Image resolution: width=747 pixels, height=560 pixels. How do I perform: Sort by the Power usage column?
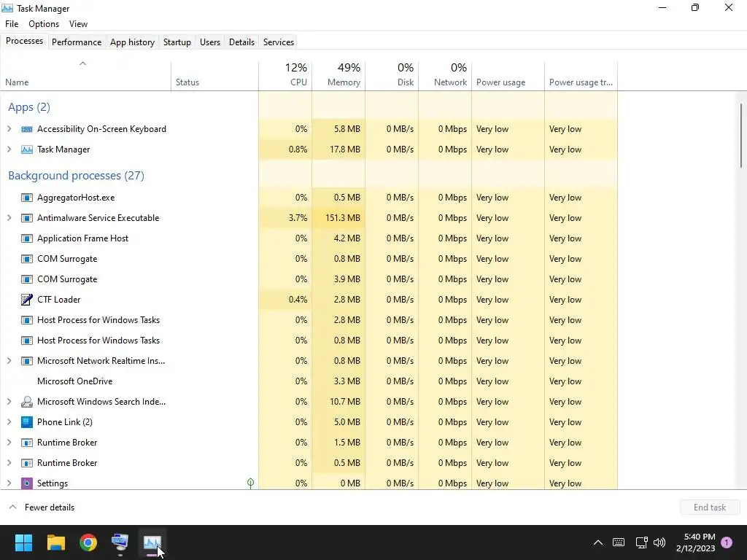pyautogui.click(x=508, y=76)
